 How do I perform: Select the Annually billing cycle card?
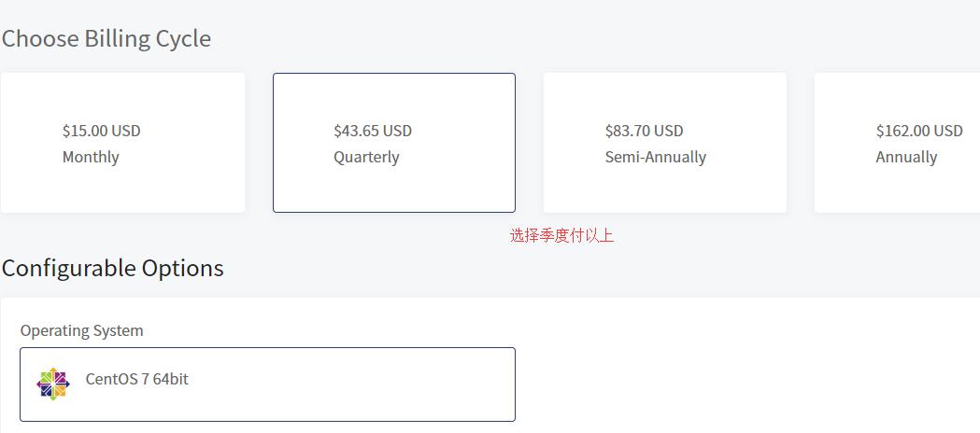[897, 143]
